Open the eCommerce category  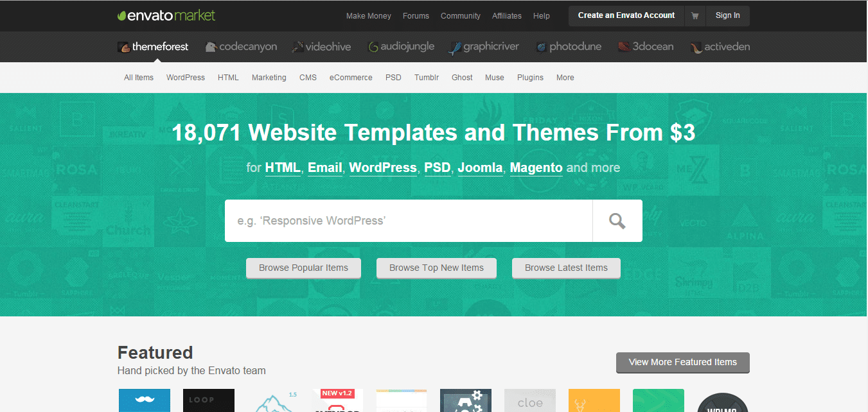pos(351,78)
